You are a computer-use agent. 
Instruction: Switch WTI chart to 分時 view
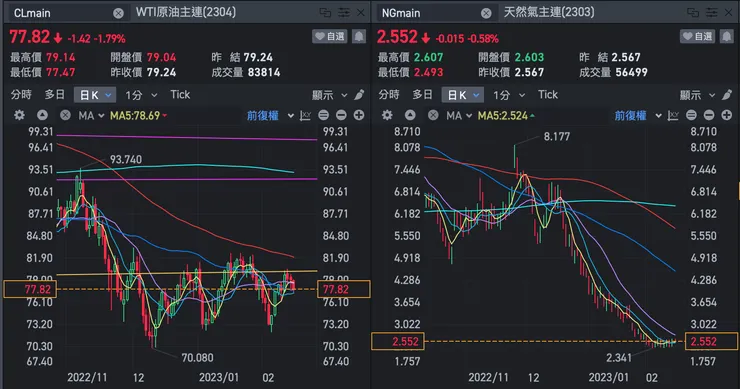pos(21,94)
